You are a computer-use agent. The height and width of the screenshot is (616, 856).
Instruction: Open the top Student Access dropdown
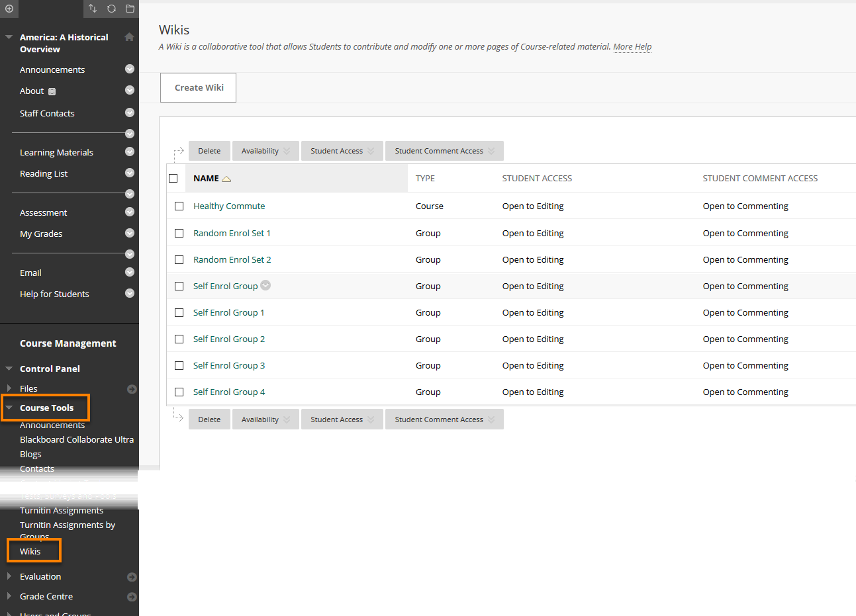342,151
